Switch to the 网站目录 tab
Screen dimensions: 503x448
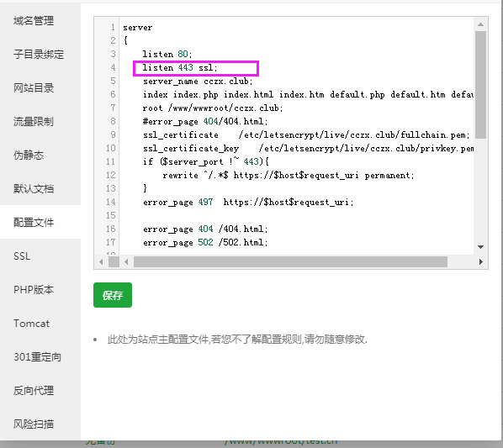click(34, 88)
